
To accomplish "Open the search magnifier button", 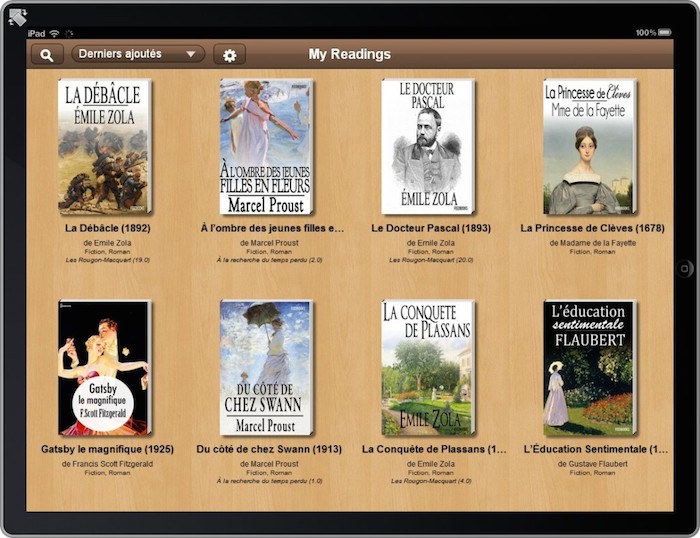I will click(47, 54).
